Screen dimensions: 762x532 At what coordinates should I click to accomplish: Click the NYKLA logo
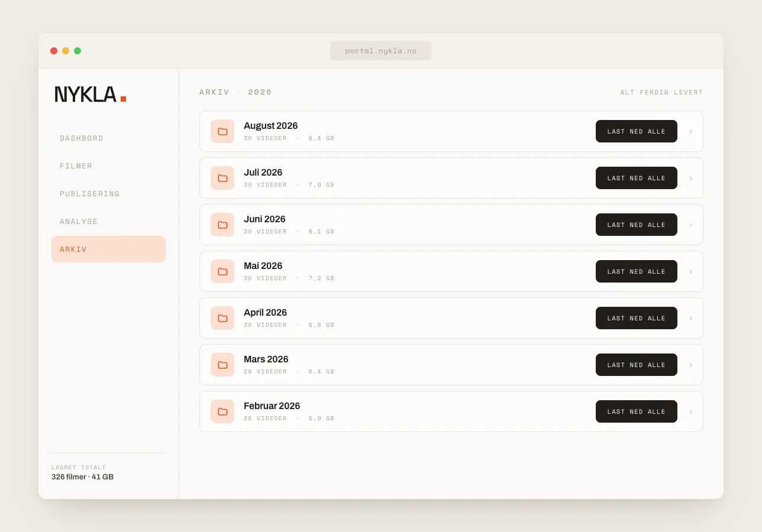(91, 95)
